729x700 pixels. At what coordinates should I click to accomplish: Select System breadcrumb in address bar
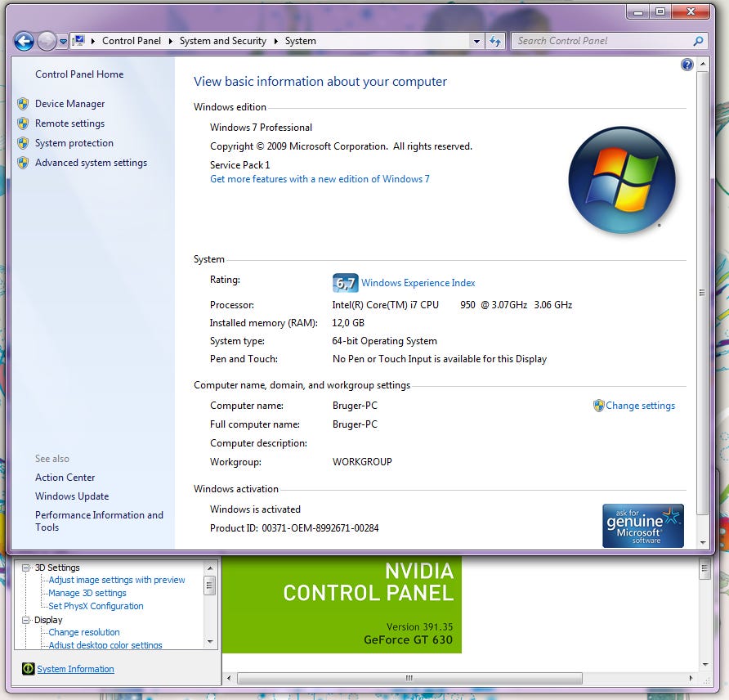pyautogui.click(x=300, y=41)
